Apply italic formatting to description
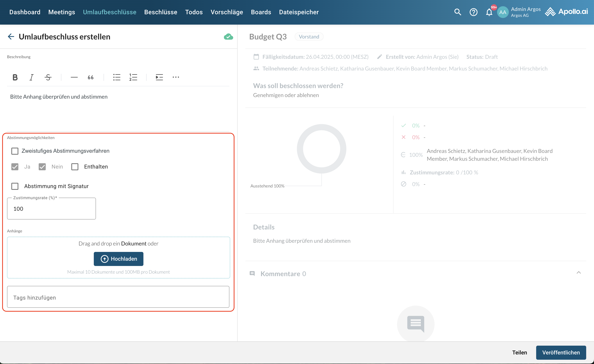The image size is (594, 364). 31,77
